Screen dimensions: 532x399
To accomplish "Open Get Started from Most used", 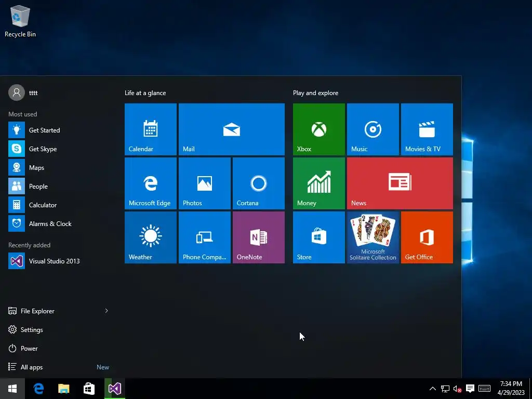I will click(58, 130).
